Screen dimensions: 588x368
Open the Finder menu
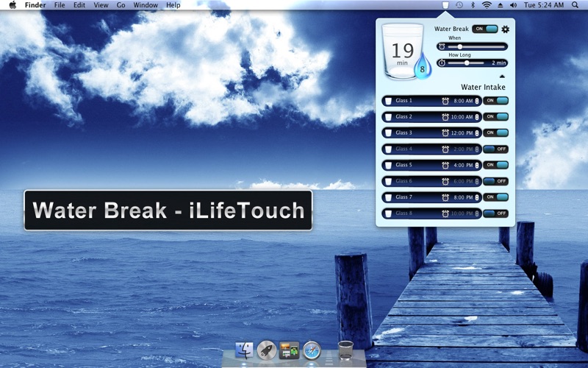click(x=35, y=5)
